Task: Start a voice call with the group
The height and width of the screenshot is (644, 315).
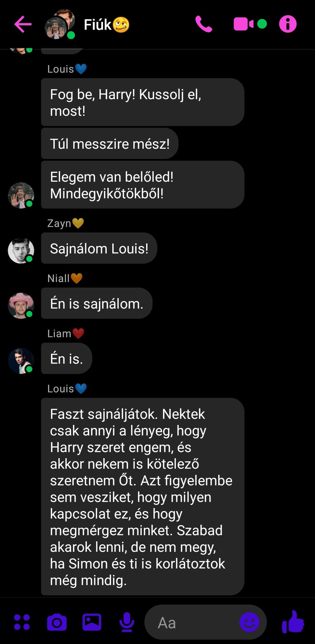Action: (x=204, y=24)
